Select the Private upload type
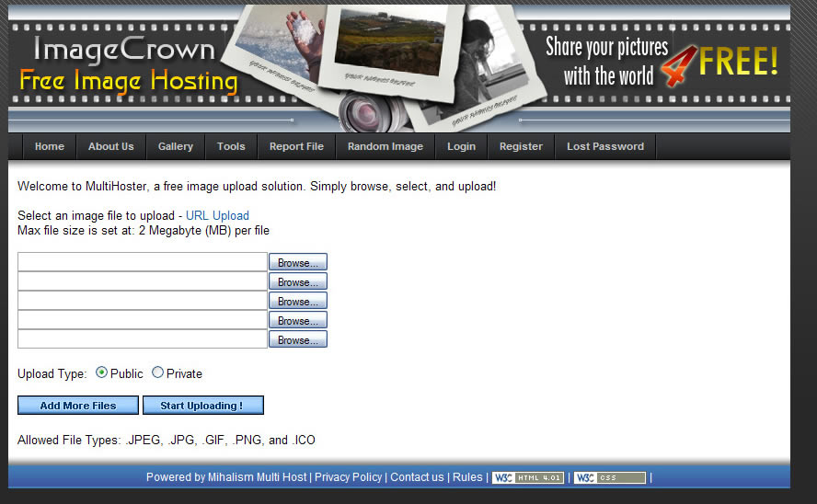Image resolution: width=817 pixels, height=504 pixels. coord(157,372)
